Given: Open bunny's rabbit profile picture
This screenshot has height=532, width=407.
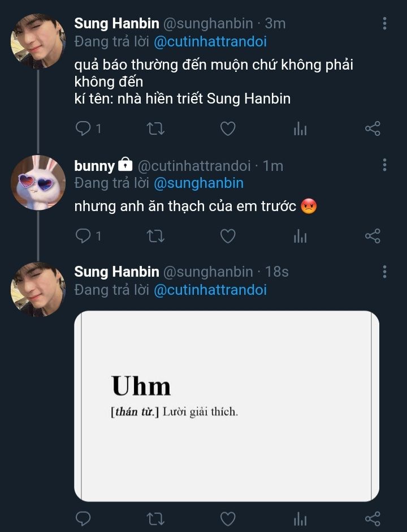Looking at the screenshot, I should pyautogui.click(x=38, y=182).
